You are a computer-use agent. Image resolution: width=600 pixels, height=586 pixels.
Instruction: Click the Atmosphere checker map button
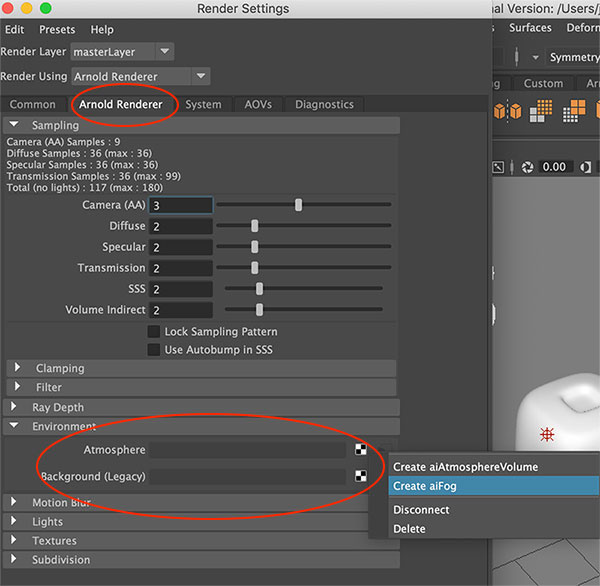[360, 449]
